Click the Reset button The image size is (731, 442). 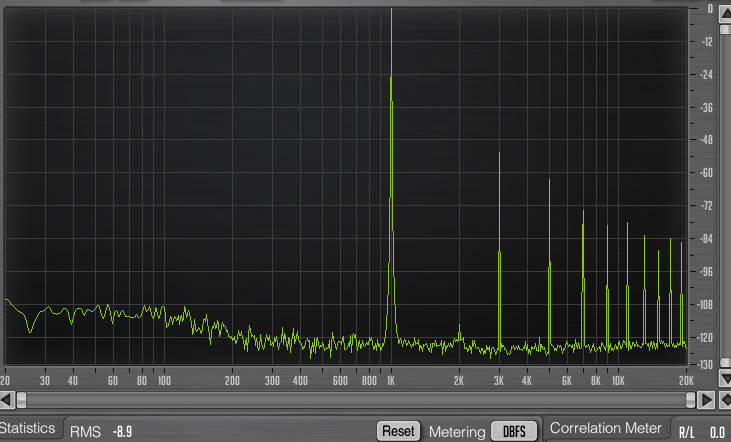pos(398,430)
